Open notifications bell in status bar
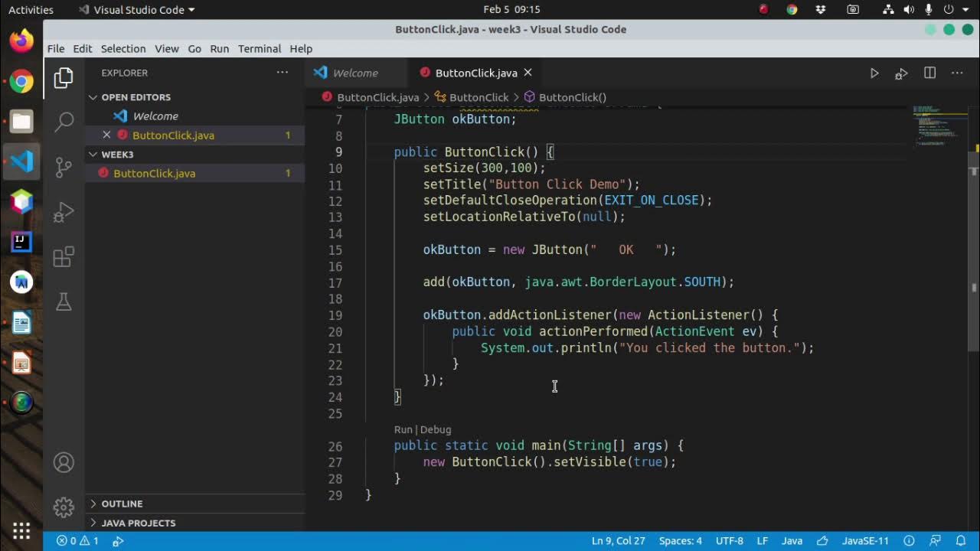This screenshot has width=980, height=551. point(960,540)
